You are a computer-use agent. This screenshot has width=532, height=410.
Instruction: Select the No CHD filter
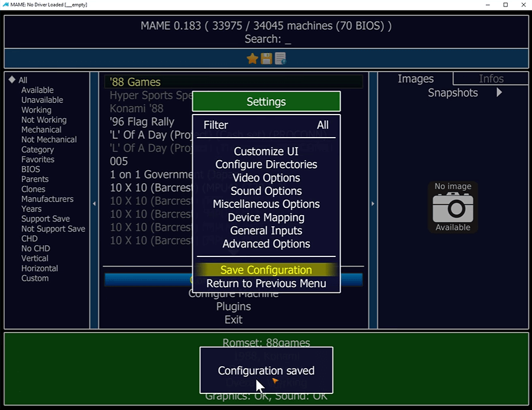click(x=35, y=248)
